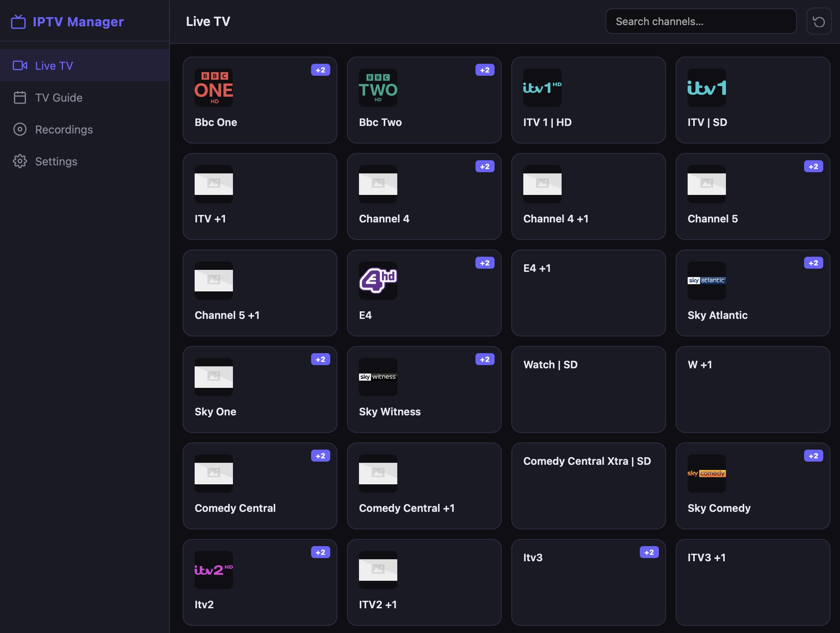Click the Comedy Central placeholder thumbnail
Screen dimensions: 840x633
[x=214, y=474]
